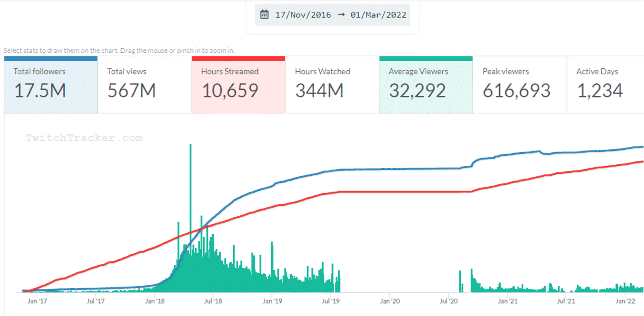Open the 17/Nov/2016 to 01/Mar/2022 date range picker
The width and height of the screenshot is (644, 316).
point(332,15)
